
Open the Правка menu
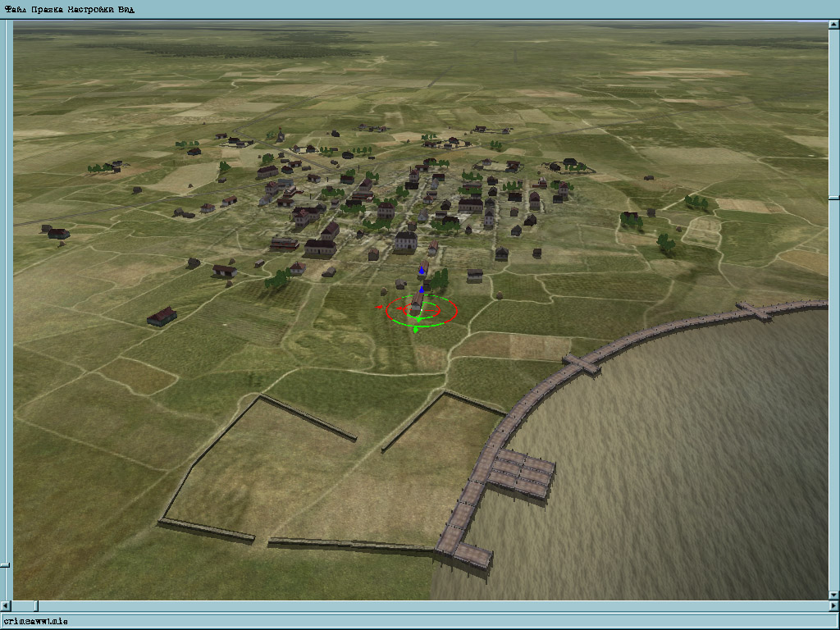coord(47,9)
